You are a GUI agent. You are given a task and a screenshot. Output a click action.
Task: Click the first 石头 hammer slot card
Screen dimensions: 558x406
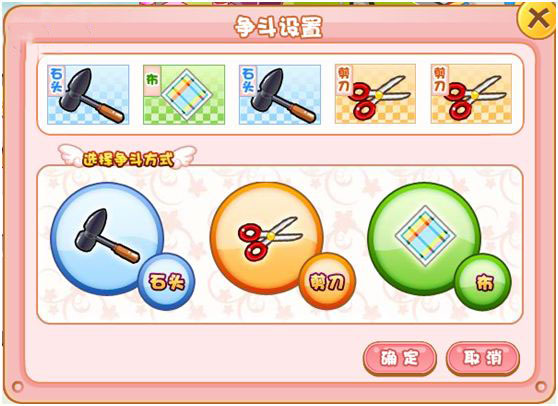[88, 95]
